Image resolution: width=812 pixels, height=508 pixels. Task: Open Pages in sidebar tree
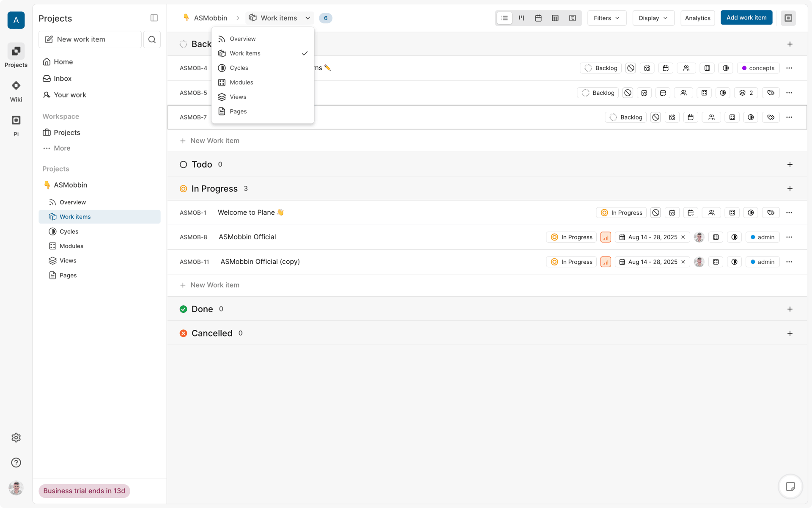click(99, 275)
